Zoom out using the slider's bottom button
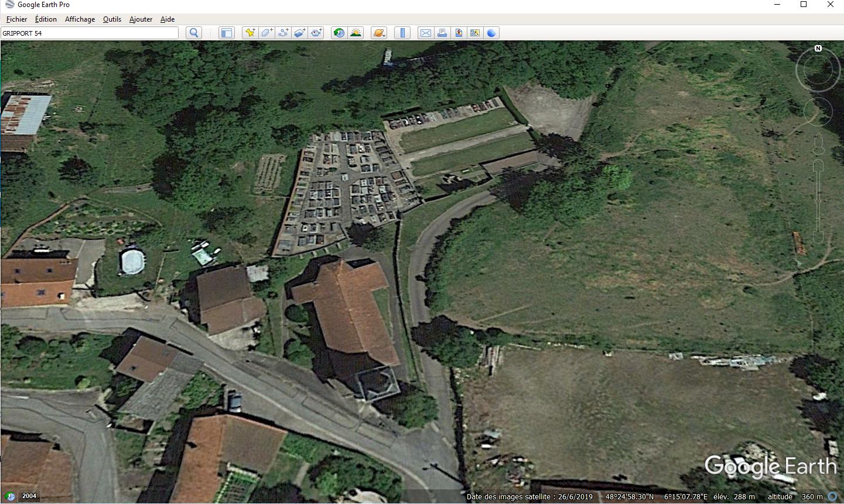 point(818,237)
